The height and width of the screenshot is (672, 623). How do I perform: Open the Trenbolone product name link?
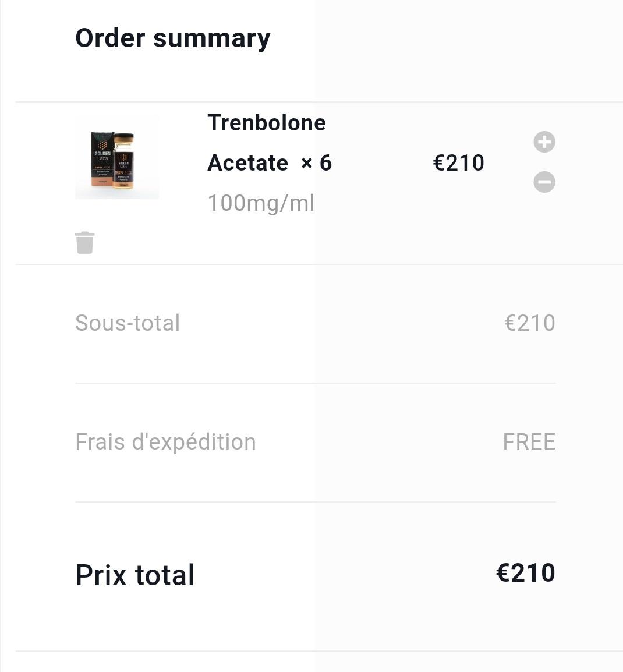pos(267,123)
